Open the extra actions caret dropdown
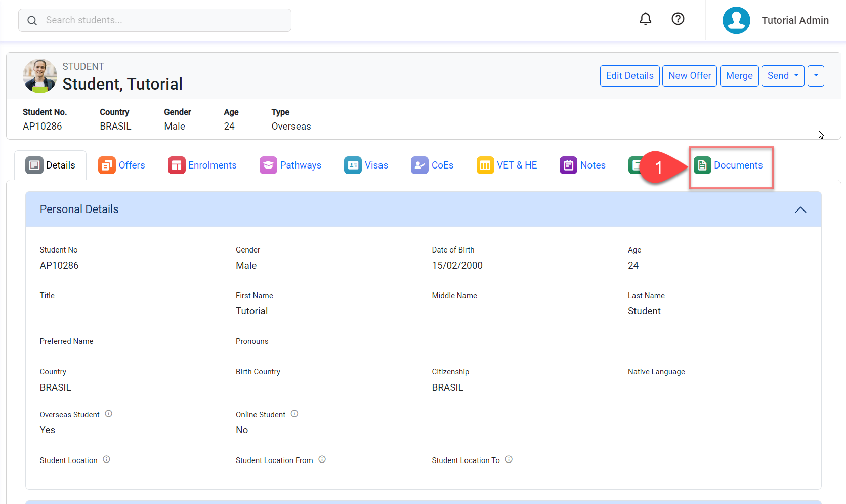Viewport: 846px width, 504px height. (x=816, y=76)
